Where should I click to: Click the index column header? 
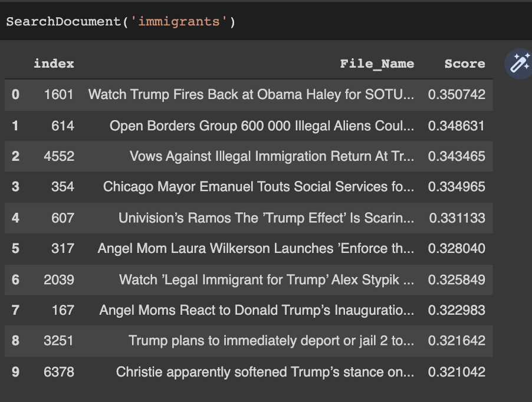pyautogui.click(x=54, y=64)
